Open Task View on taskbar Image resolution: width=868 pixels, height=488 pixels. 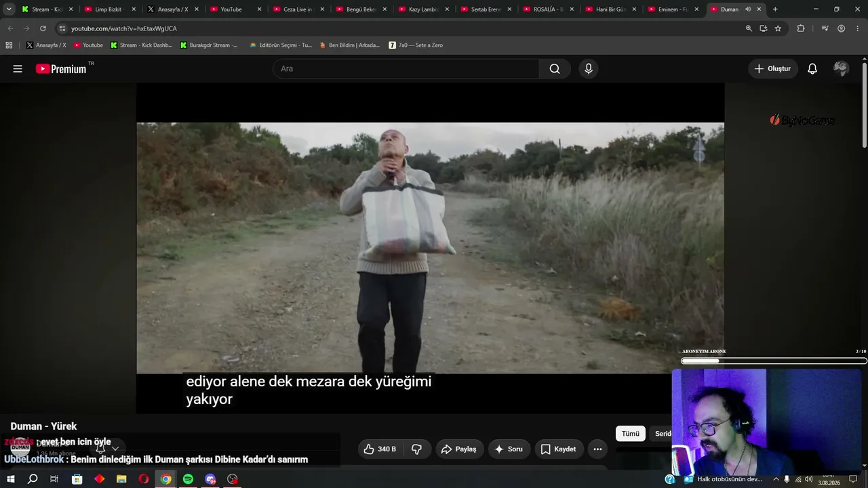click(54, 479)
